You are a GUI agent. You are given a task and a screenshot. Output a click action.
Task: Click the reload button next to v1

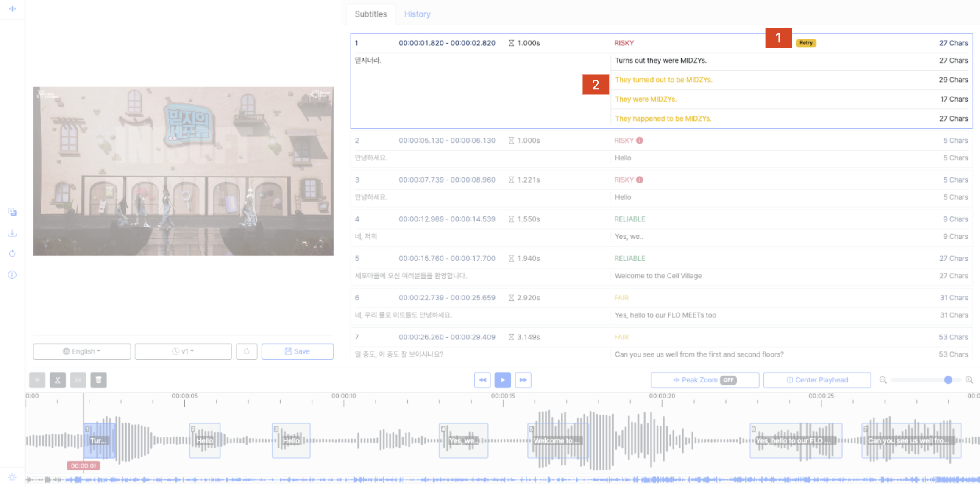point(247,351)
